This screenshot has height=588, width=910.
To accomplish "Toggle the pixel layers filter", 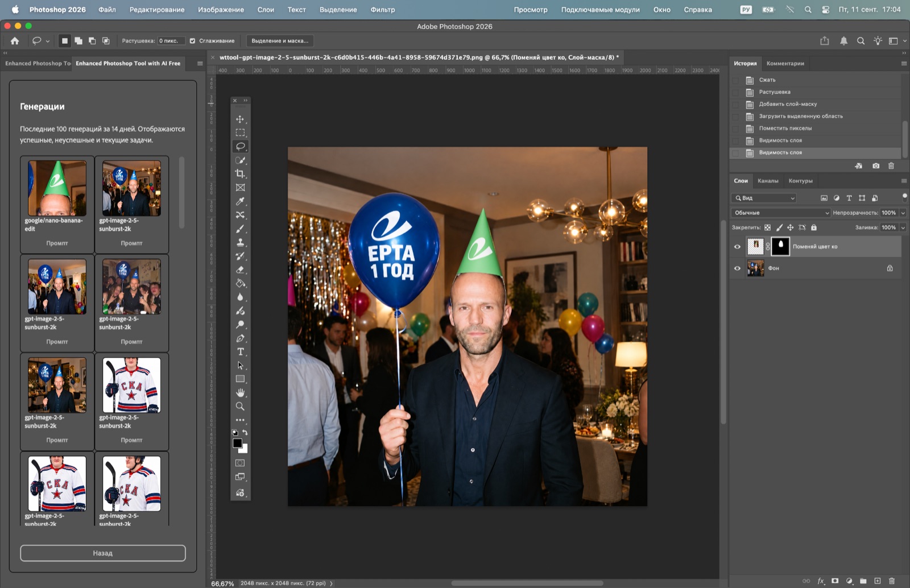I will (824, 198).
